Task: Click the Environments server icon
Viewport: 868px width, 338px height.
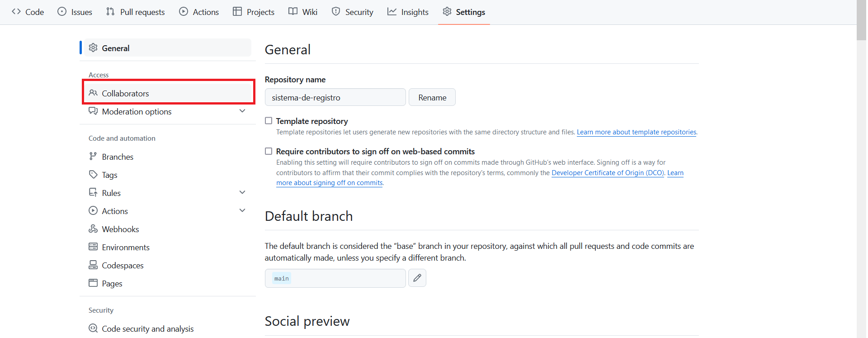Action: [93, 247]
